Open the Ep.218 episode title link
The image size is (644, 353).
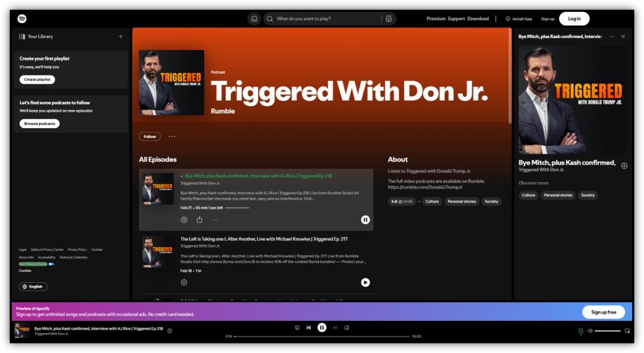pos(258,176)
